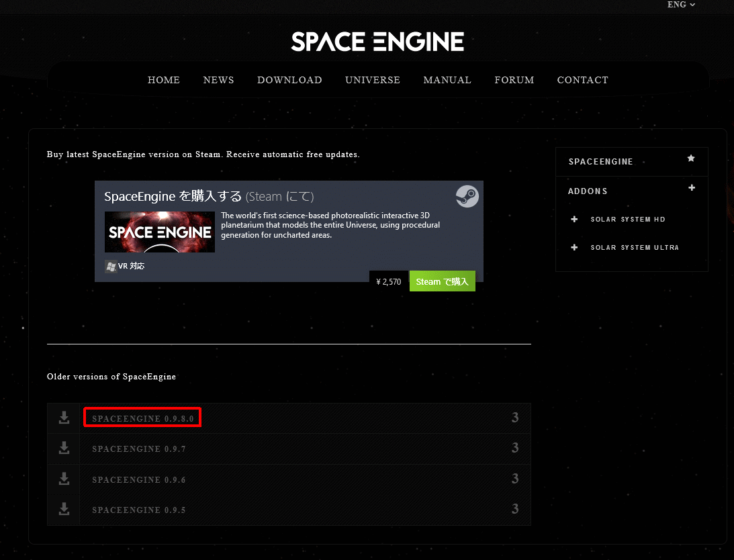Click the count 3 in the 0.9.5 row
The image size is (734, 560).
click(515, 509)
